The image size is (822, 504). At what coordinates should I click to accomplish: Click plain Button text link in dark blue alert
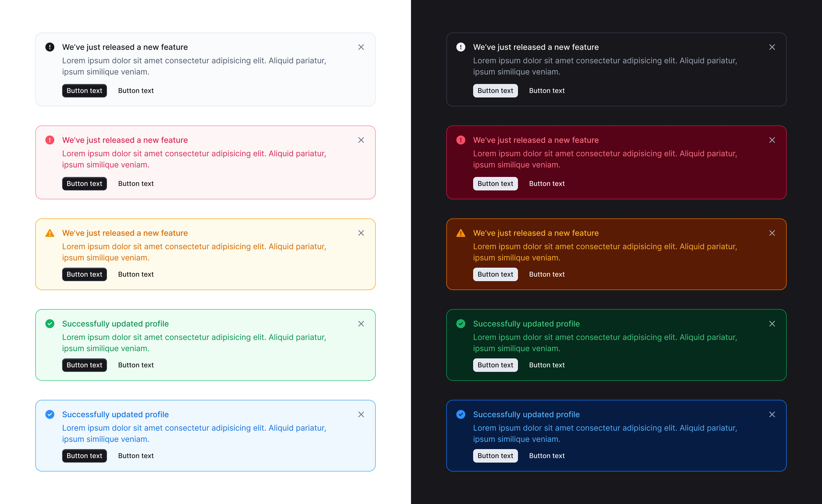[x=547, y=456]
